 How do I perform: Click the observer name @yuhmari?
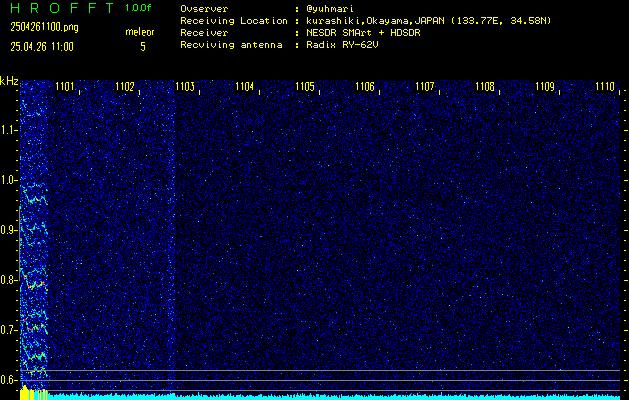330,9
